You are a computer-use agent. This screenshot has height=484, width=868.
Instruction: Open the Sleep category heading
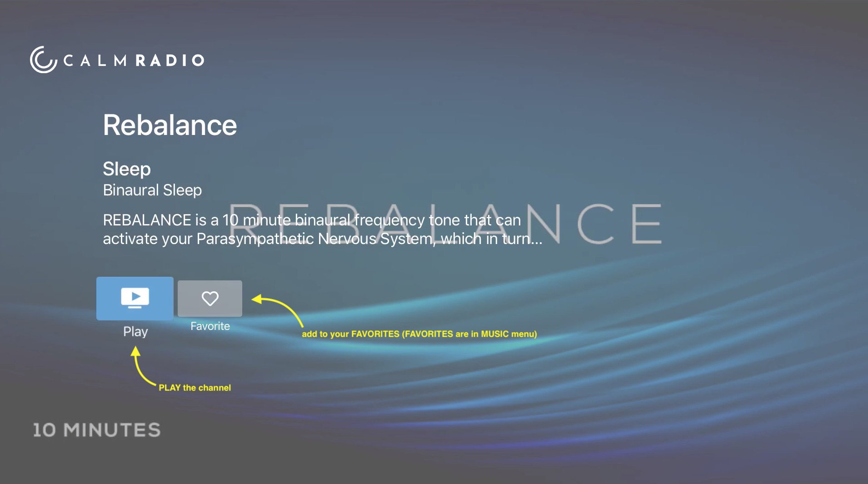click(126, 169)
